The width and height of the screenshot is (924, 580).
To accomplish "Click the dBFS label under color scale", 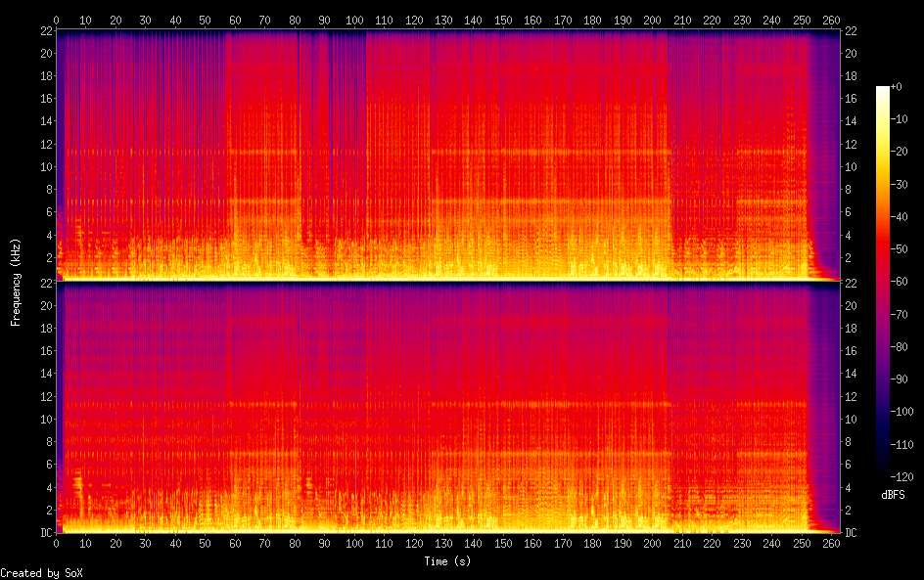I will (x=893, y=495).
